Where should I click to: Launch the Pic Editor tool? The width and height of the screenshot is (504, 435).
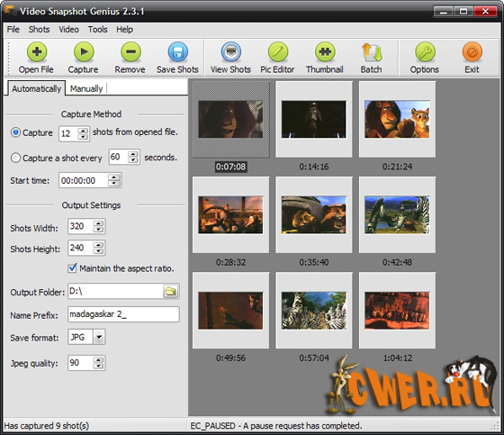[x=278, y=52]
